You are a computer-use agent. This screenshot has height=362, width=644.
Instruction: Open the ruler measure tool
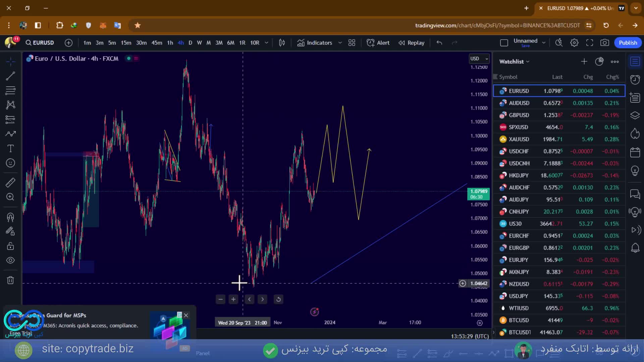(10, 182)
